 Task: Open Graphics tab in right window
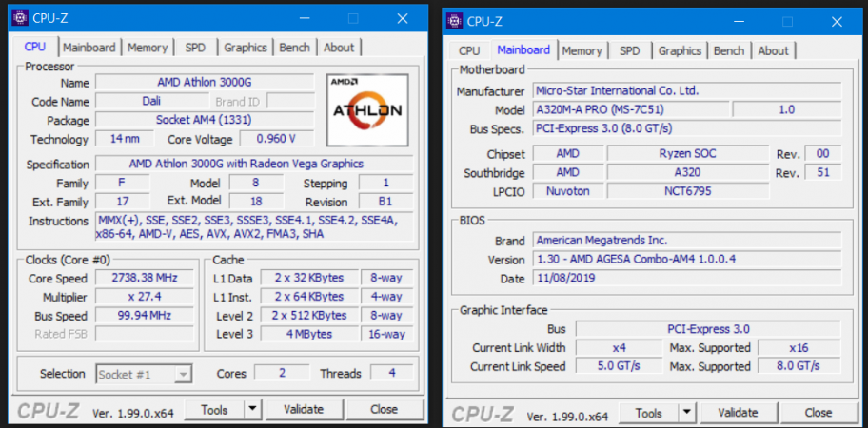click(680, 50)
